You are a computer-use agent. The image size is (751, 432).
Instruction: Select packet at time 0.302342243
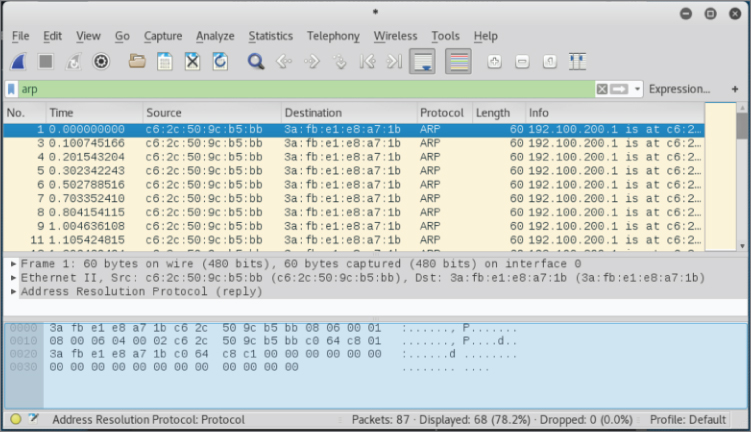[x=353, y=171]
